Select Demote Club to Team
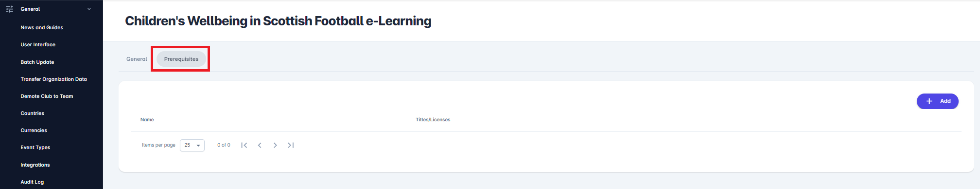Screen dimensions: 980x189 pyautogui.click(x=47, y=96)
